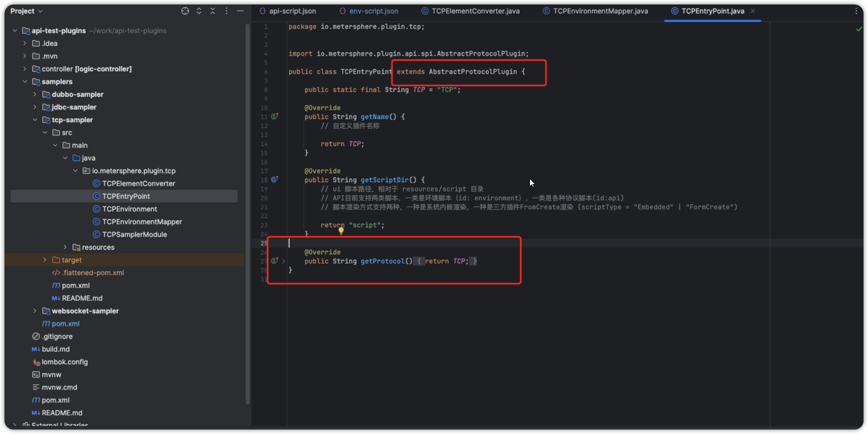This screenshot has height=434, width=868.
Task: Close the TCPEntryPoint.java tab
Action: (x=753, y=11)
